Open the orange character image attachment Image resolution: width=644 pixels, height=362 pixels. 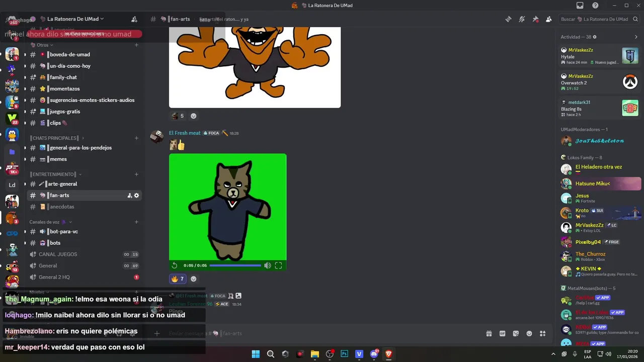click(255, 67)
